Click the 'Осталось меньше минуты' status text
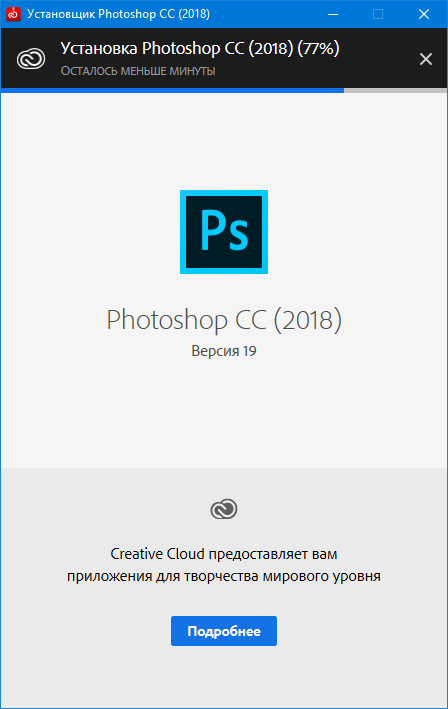The image size is (448, 709). pyautogui.click(x=138, y=71)
